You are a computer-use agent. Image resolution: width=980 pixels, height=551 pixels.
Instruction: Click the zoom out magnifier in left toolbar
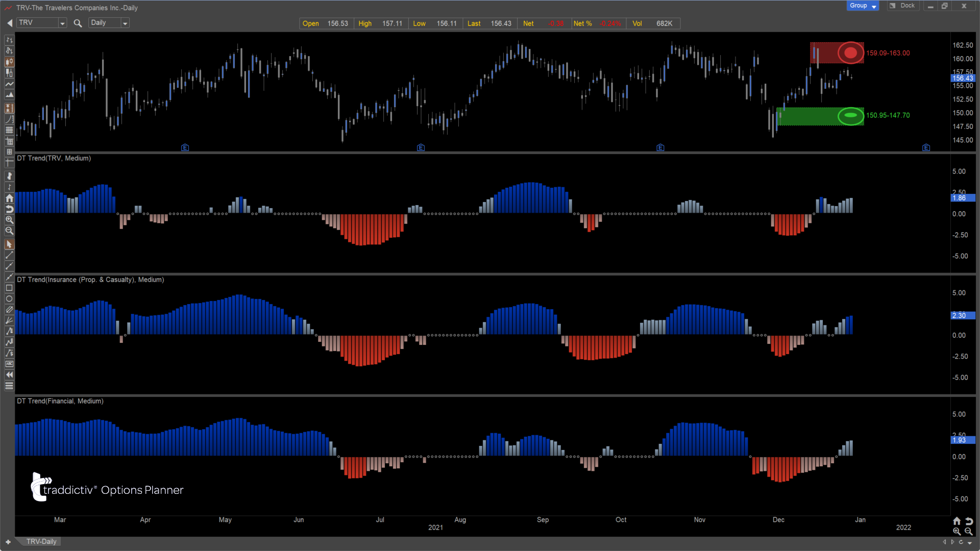[9, 231]
